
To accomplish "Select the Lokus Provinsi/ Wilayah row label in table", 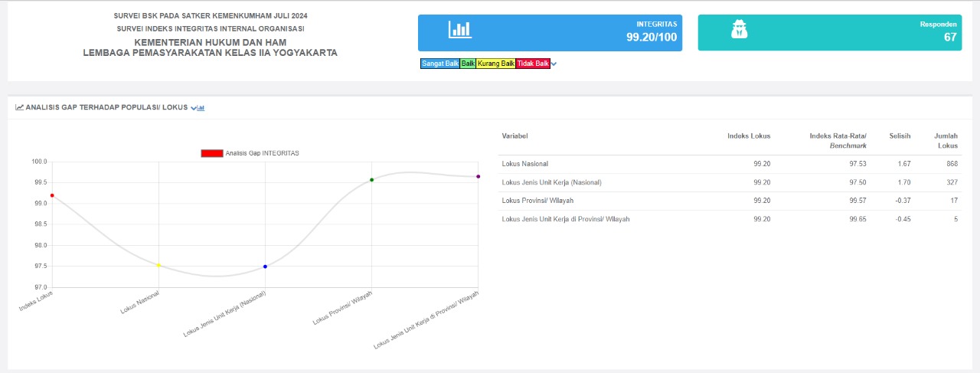I will click(537, 201).
